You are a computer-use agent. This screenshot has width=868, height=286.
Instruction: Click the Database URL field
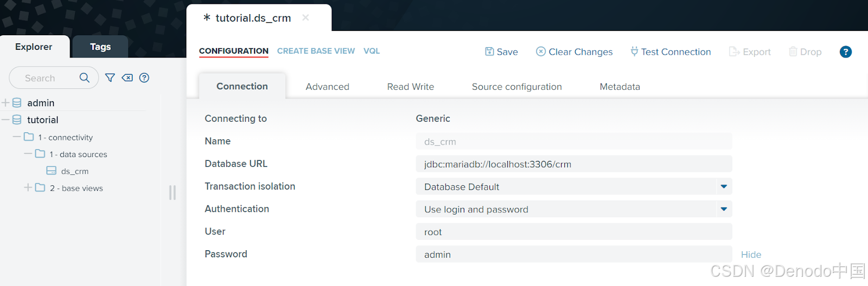574,164
